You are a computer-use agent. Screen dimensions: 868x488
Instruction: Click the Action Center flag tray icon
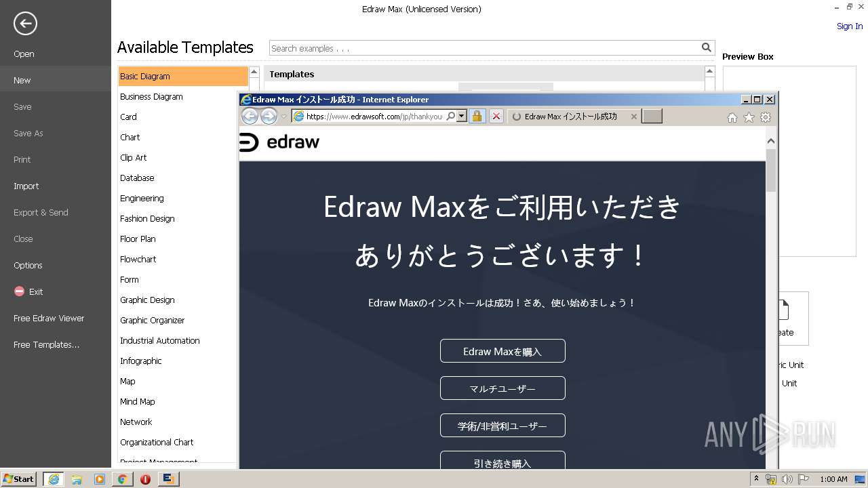(804, 479)
